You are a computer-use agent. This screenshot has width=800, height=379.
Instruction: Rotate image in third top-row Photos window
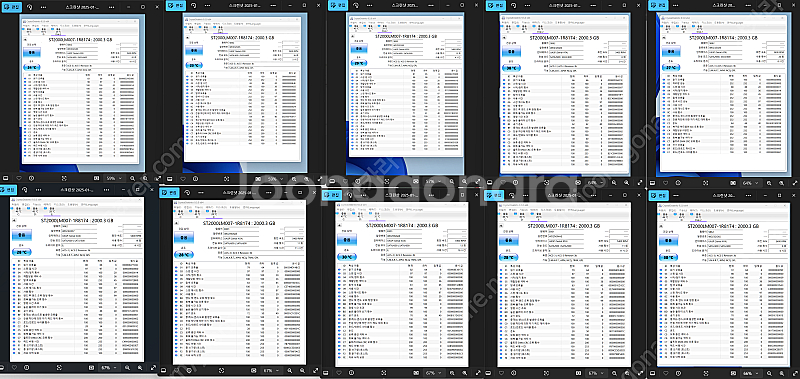pos(356,6)
